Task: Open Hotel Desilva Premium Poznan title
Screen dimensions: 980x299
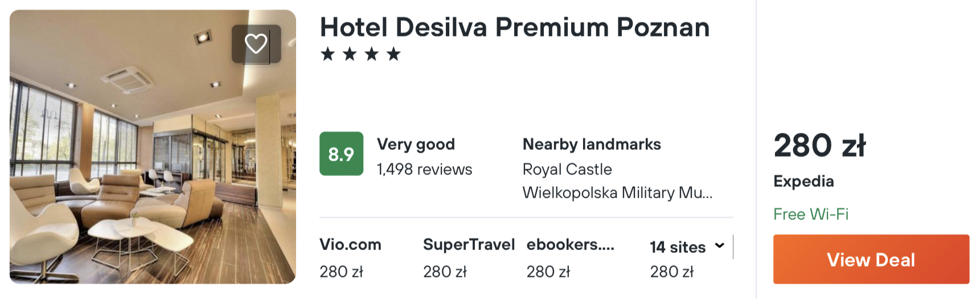Action: point(515,27)
